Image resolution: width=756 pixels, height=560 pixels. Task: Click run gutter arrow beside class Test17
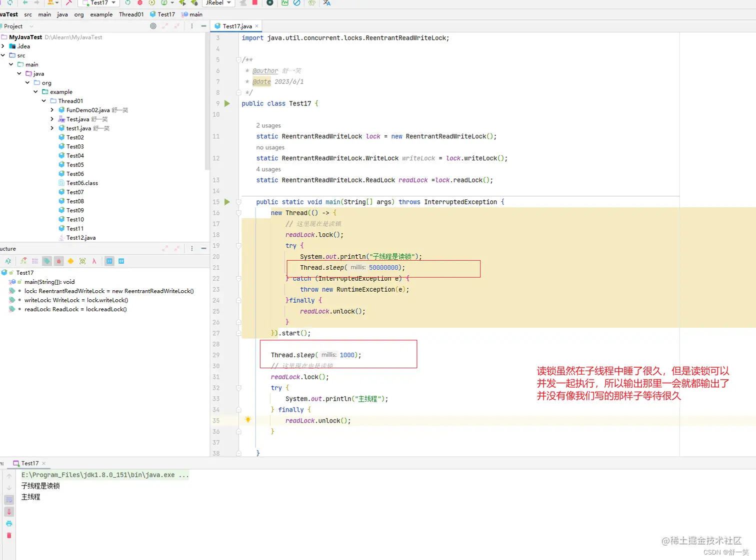(227, 103)
